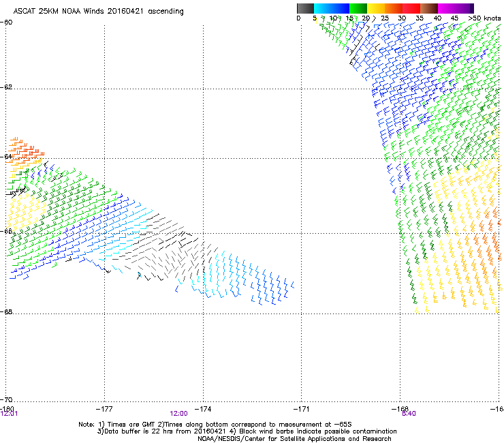Image resolution: width=504 pixels, height=443 pixels.
Task: Click the -174 longitude axis label
Action: pyautogui.click(x=203, y=409)
